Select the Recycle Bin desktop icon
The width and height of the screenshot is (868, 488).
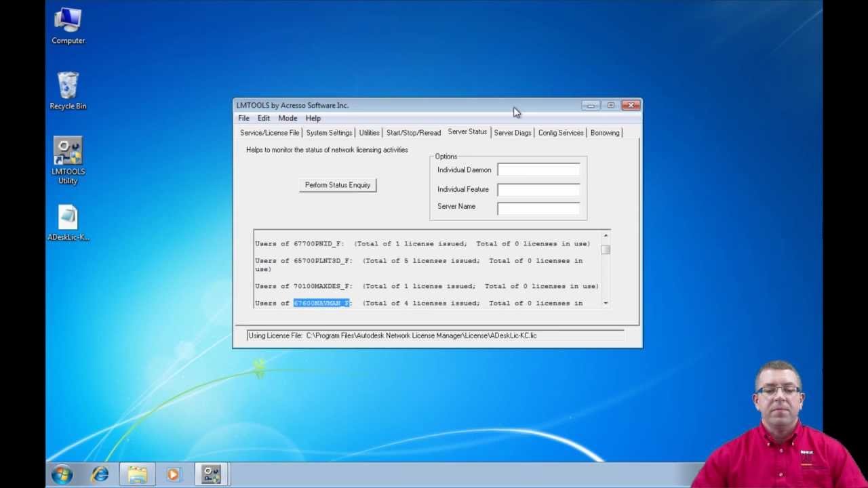click(68, 91)
